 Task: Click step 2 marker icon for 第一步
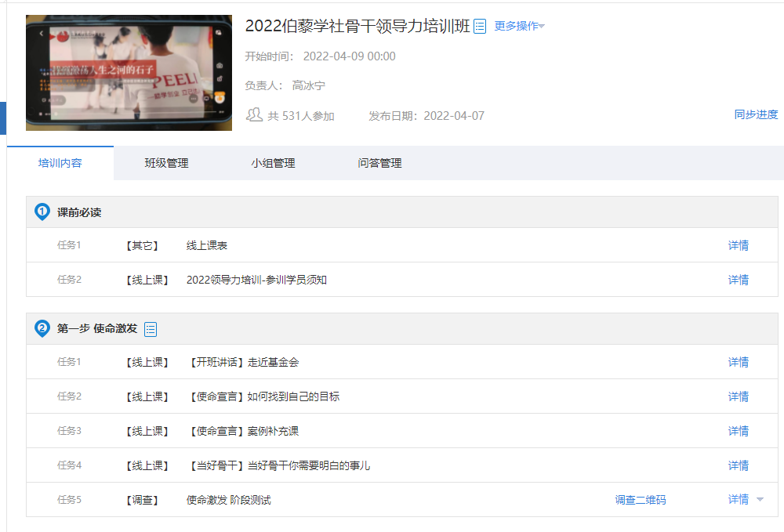tap(42, 329)
